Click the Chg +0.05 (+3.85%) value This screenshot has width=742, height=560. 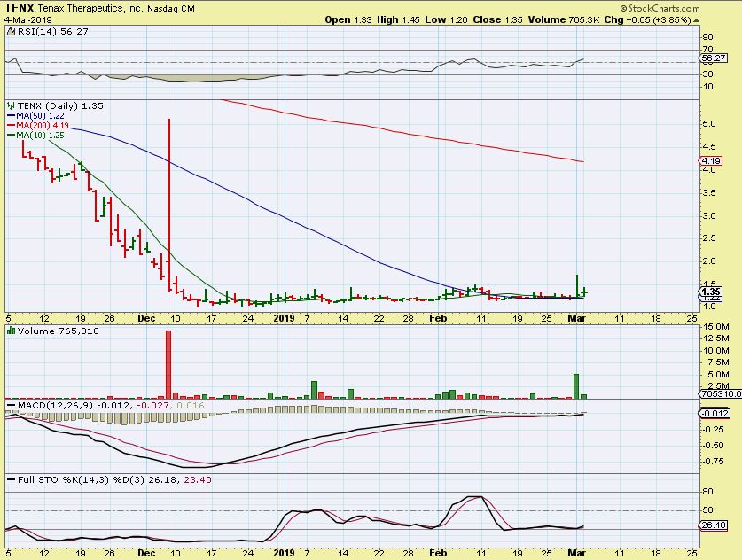point(648,19)
